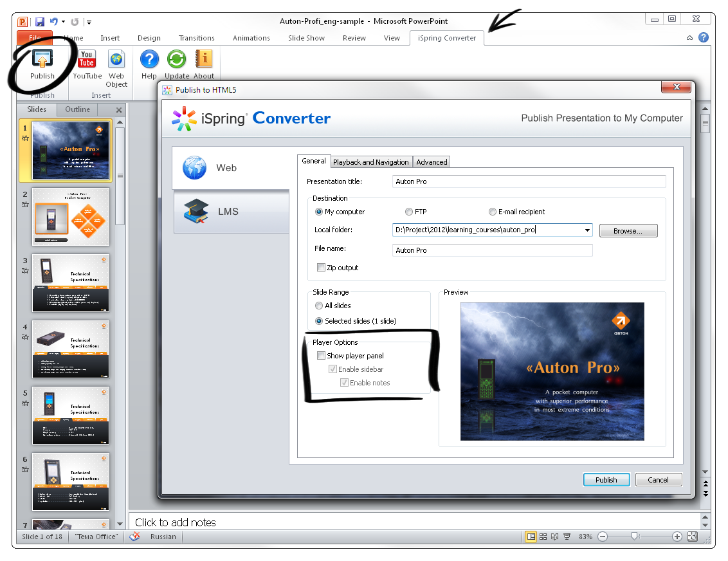Open the Insert ribbon tab
The width and height of the screenshot is (728, 561).
110,38
